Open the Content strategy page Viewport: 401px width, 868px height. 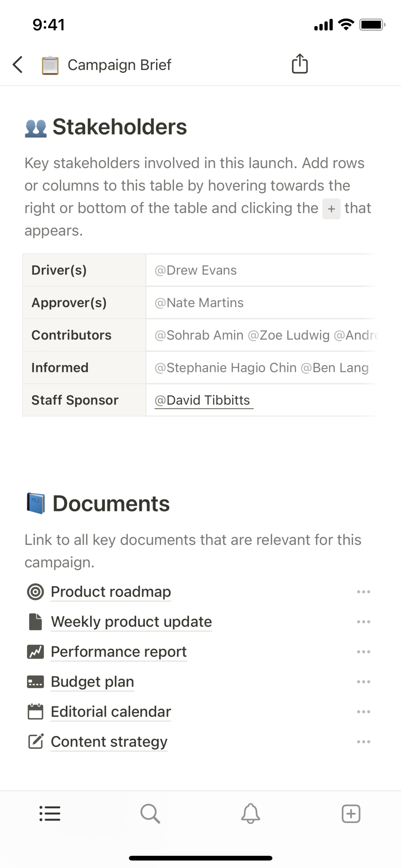(x=109, y=742)
